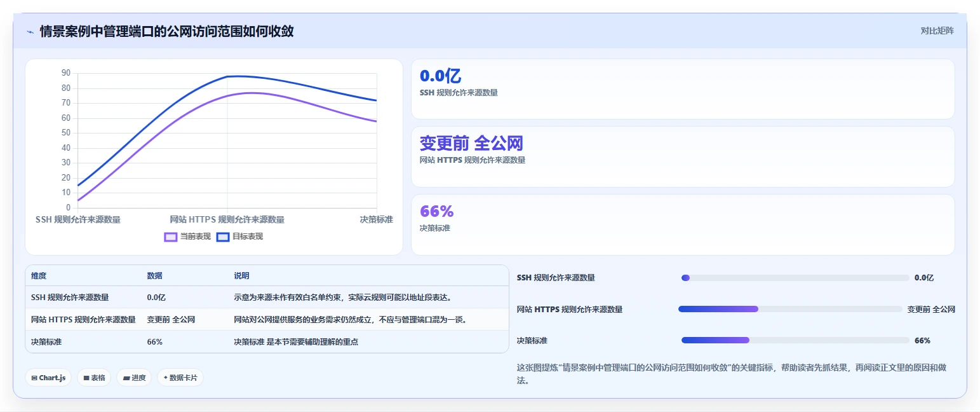The image size is (980, 412).
Task: Select the 数据卡片 tag chip
Action: (180, 378)
